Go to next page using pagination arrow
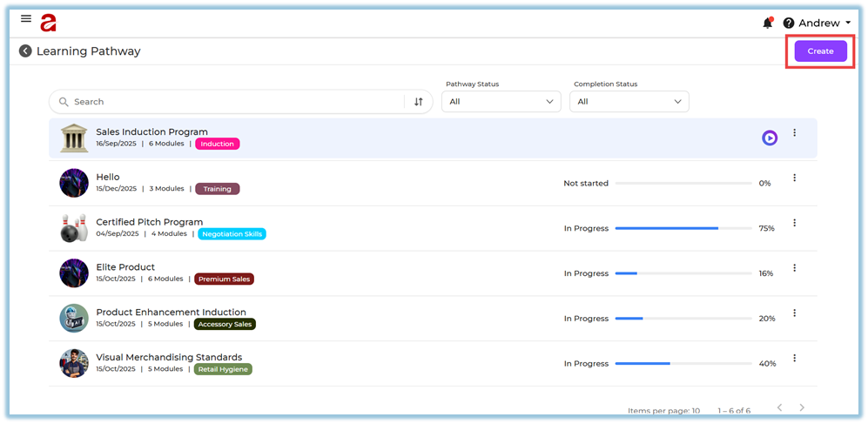868x424 pixels. (802, 407)
